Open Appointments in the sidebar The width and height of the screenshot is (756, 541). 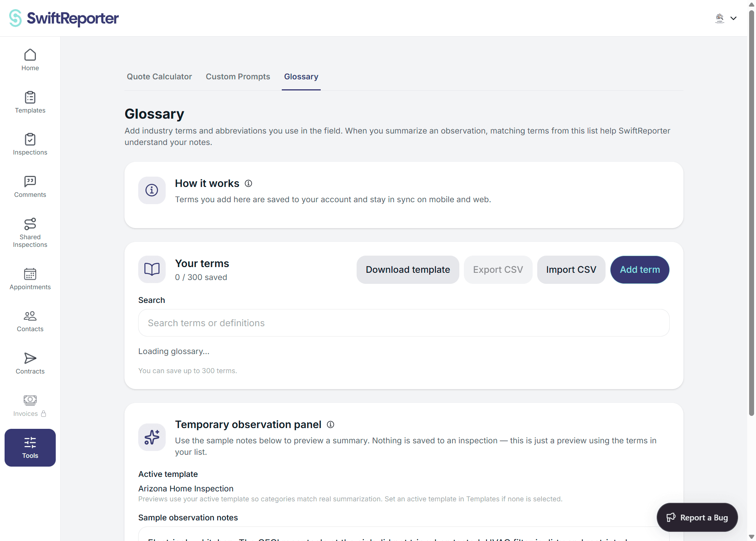[30, 279]
